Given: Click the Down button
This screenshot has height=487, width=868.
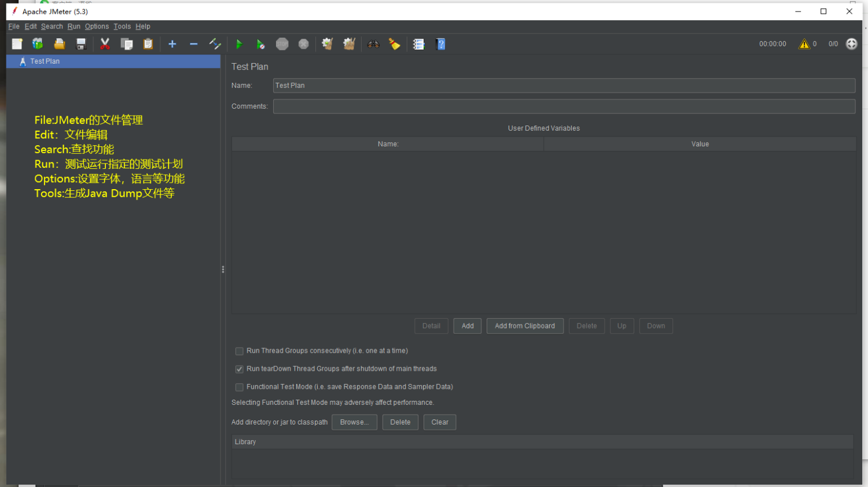Looking at the screenshot, I should click(x=656, y=326).
